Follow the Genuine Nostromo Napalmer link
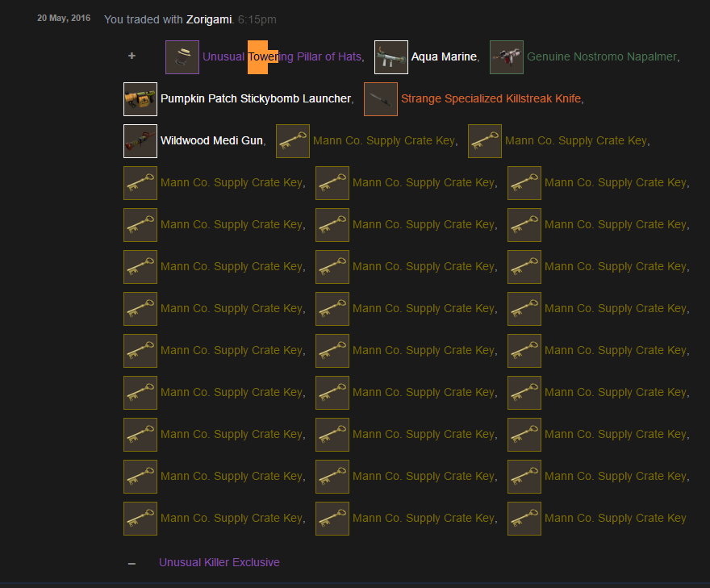 tap(602, 56)
